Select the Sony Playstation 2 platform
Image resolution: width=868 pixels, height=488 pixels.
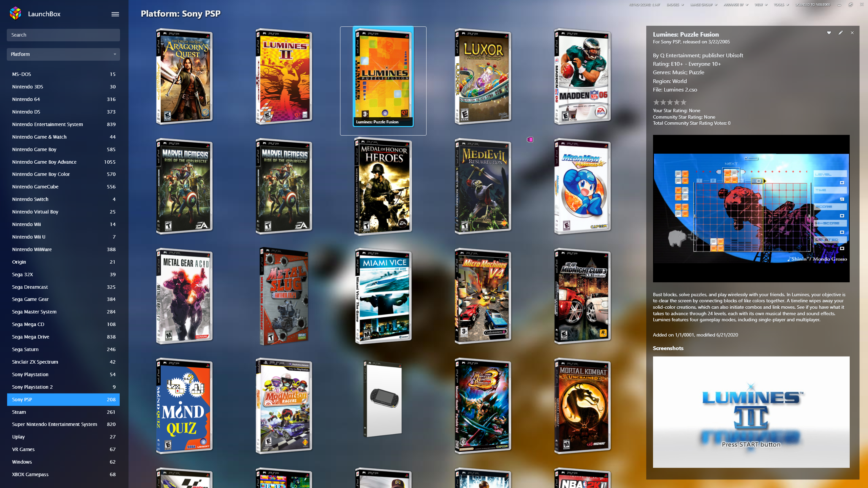tap(63, 387)
